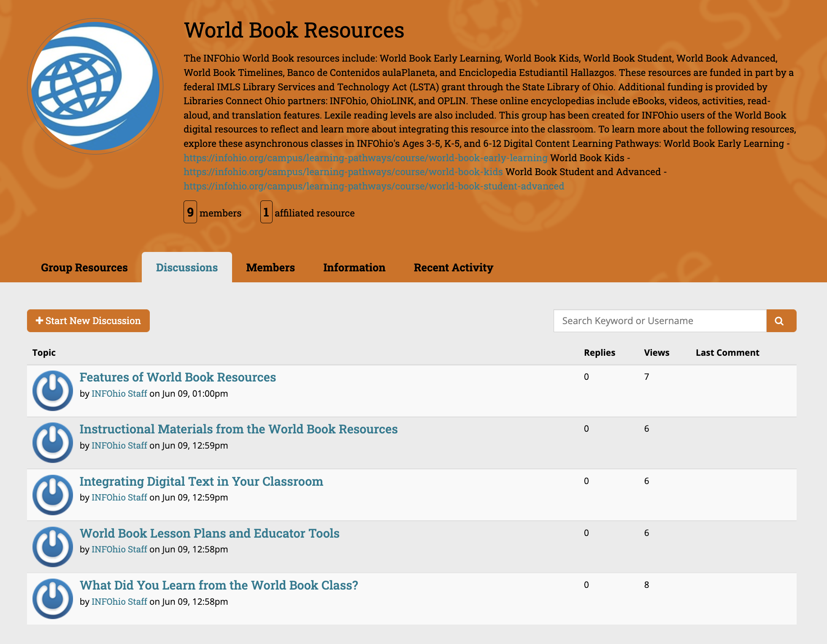Open the world-book-kids course link
This screenshot has width=827, height=644.
pos(343,172)
